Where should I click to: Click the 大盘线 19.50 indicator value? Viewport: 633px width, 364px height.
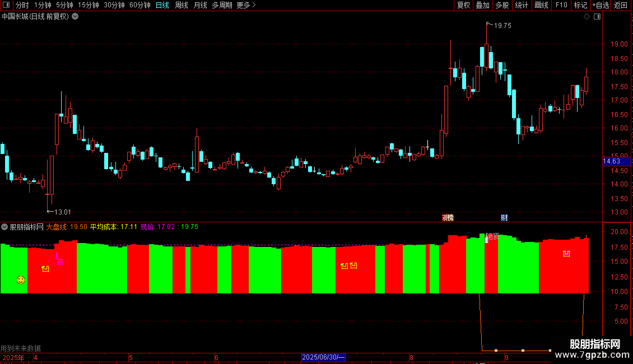(x=67, y=227)
